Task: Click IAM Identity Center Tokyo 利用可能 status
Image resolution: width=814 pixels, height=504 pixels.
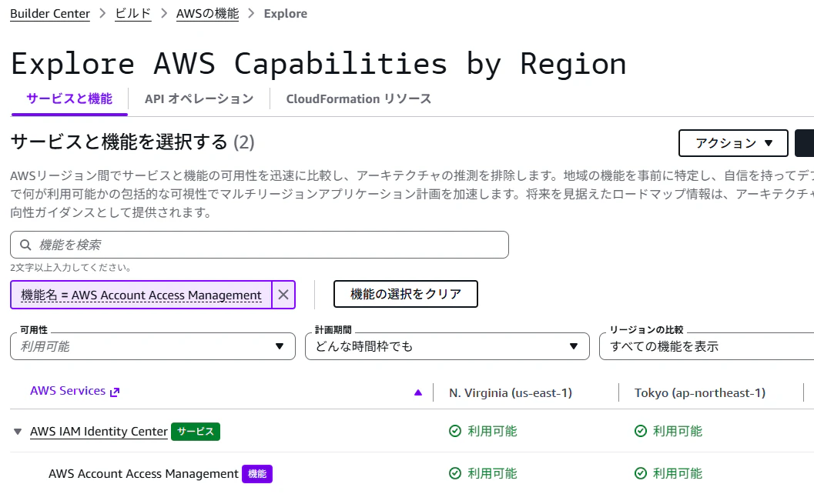Action: click(x=668, y=432)
